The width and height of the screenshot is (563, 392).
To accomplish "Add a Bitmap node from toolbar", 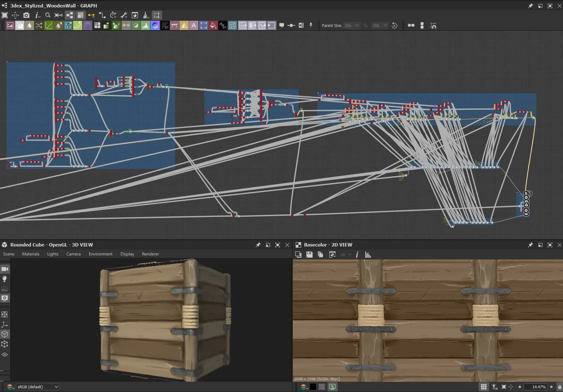I will coord(10,25).
